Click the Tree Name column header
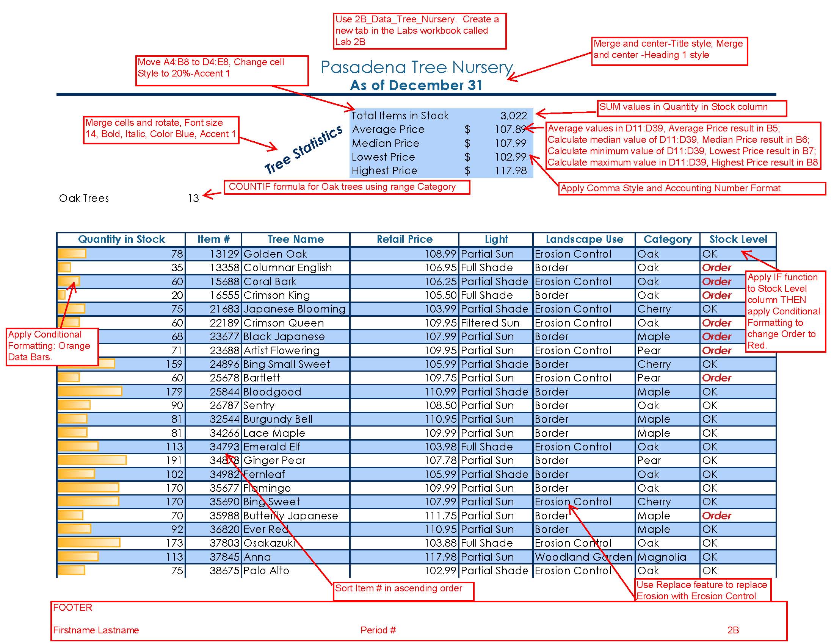This screenshot has height=644, width=834. pos(296,239)
